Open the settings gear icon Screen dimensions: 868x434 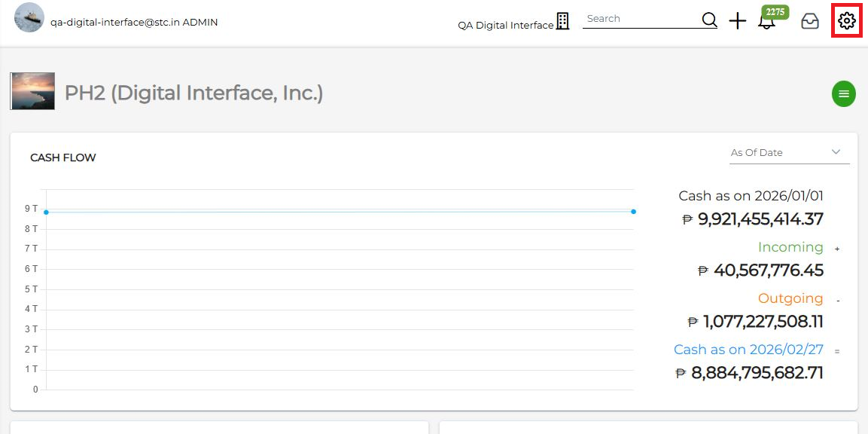pyautogui.click(x=847, y=21)
